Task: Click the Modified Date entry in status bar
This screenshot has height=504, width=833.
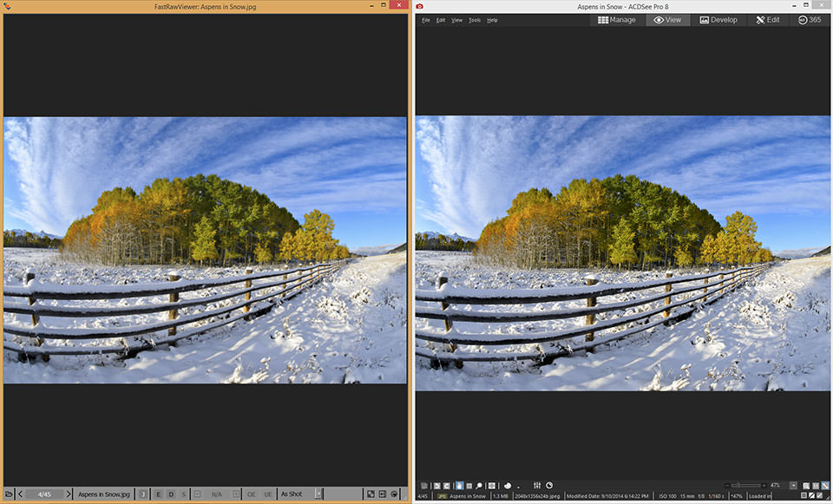Action: (x=607, y=496)
